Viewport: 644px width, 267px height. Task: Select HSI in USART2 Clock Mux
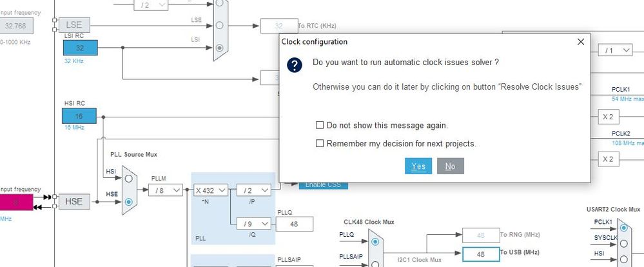click(x=624, y=259)
